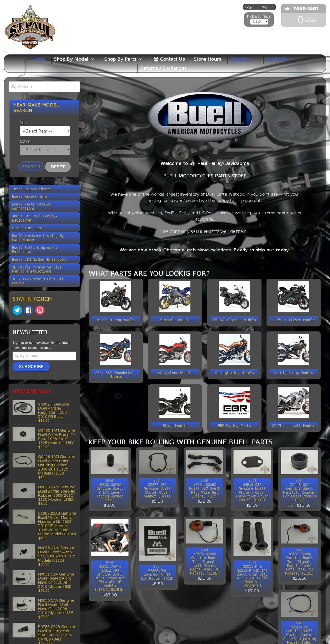The width and height of the screenshot is (330, 644).
Task: Open EBR Racing Parts logo image
Action: [234, 403]
